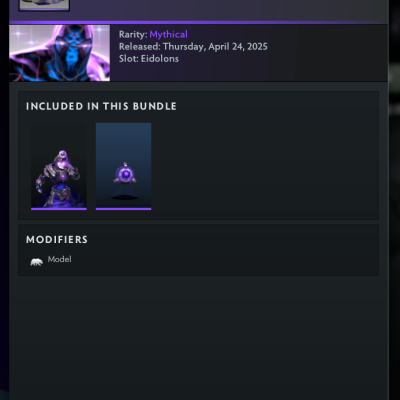Click the Model modifier text label
The image size is (400, 400).
tap(59, 259)
